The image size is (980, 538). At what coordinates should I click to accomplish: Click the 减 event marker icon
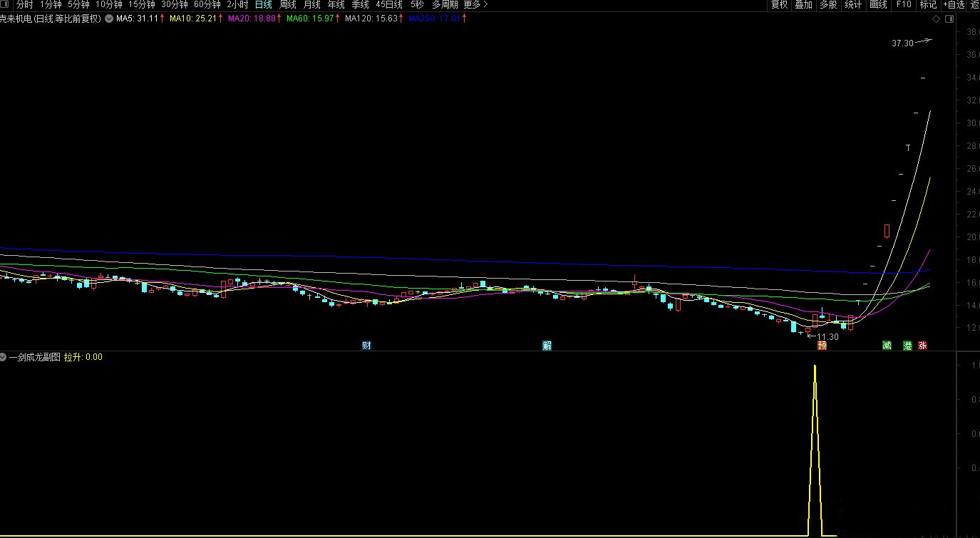887,346
